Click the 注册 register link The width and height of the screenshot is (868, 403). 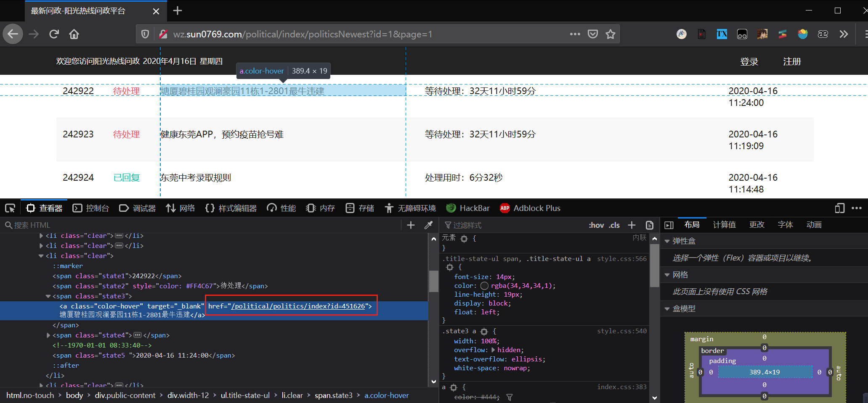[x=792, y=62]
